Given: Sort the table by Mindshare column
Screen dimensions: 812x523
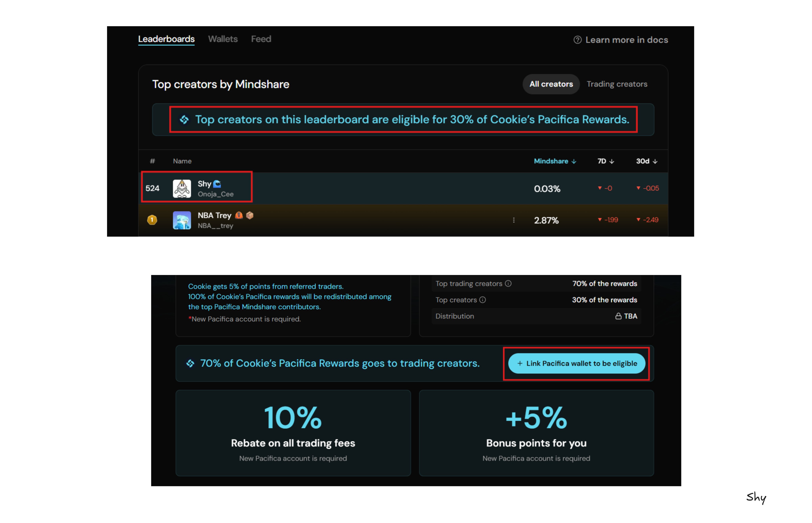Looking at the screenshot, I should click(x=555, y=161).
